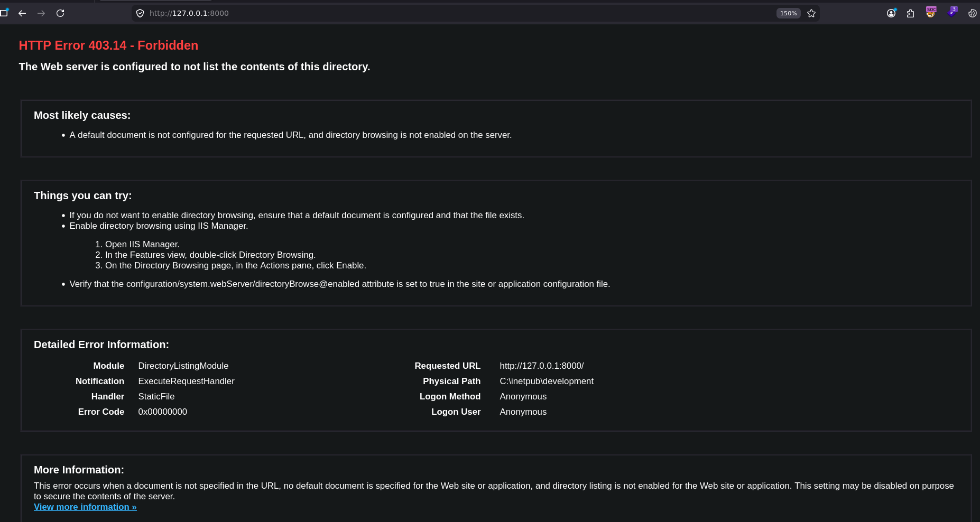
Task: Select the 'StaticFile' handler value
Action: [x=156, y=396]
